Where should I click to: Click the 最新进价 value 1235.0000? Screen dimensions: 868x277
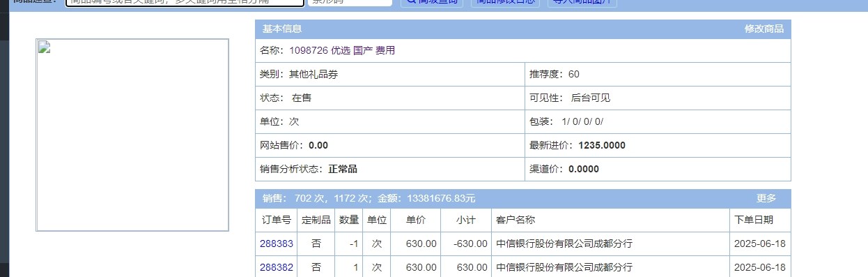602,146
